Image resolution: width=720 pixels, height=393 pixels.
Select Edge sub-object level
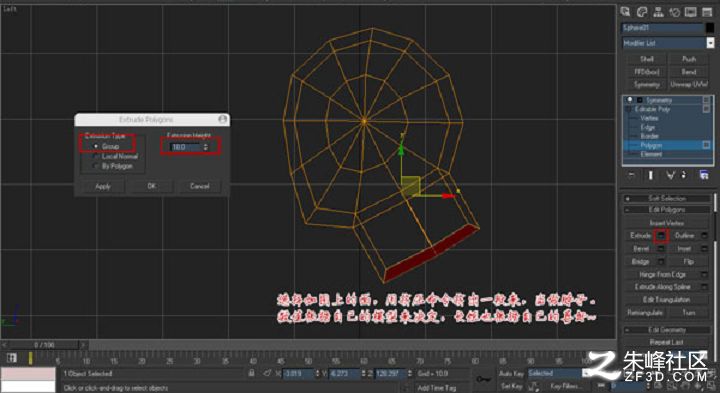coord(647,127)
